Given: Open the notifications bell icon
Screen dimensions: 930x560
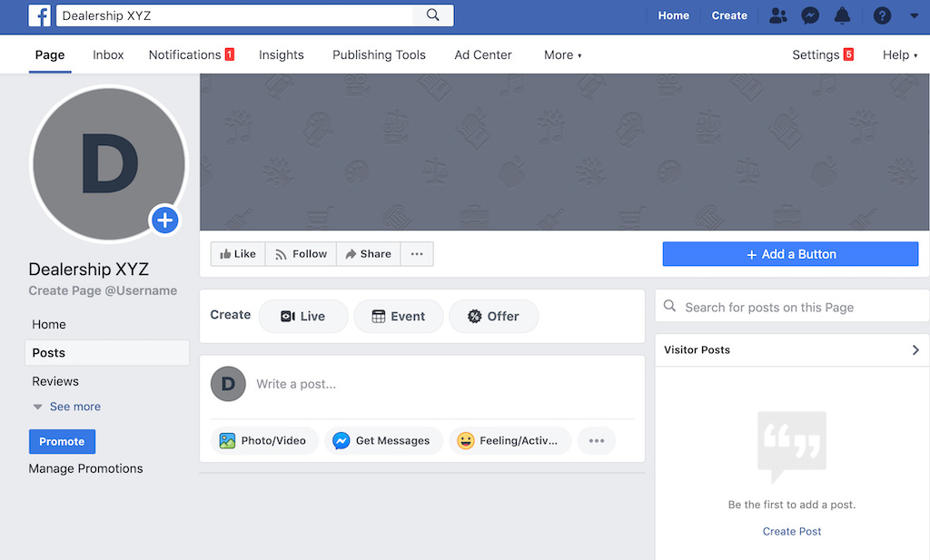Looking at the screenshot, I should tap(843, 15).
